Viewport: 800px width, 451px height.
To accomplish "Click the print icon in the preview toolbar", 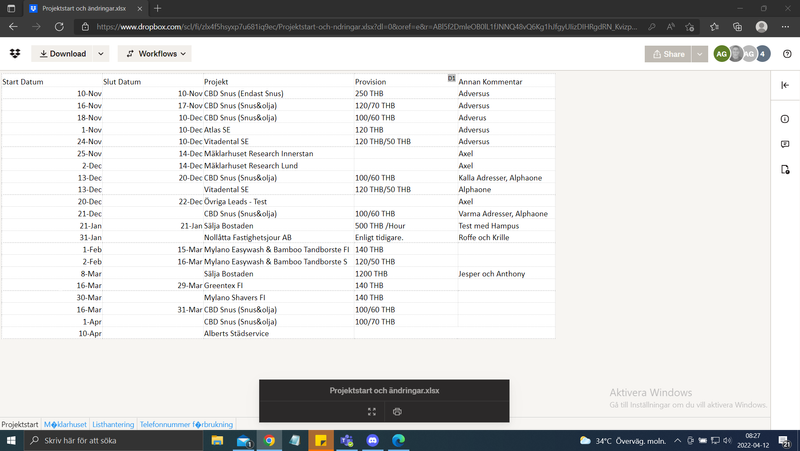I will point(397,411).
